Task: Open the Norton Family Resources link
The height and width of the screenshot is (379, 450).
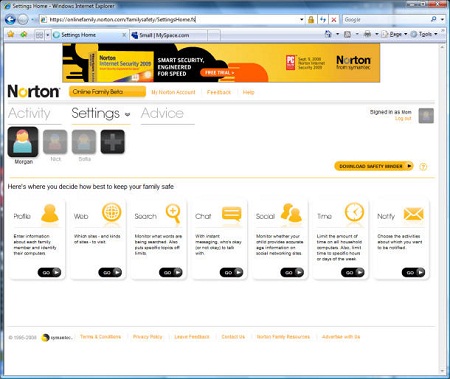Action: coord(283,337)
